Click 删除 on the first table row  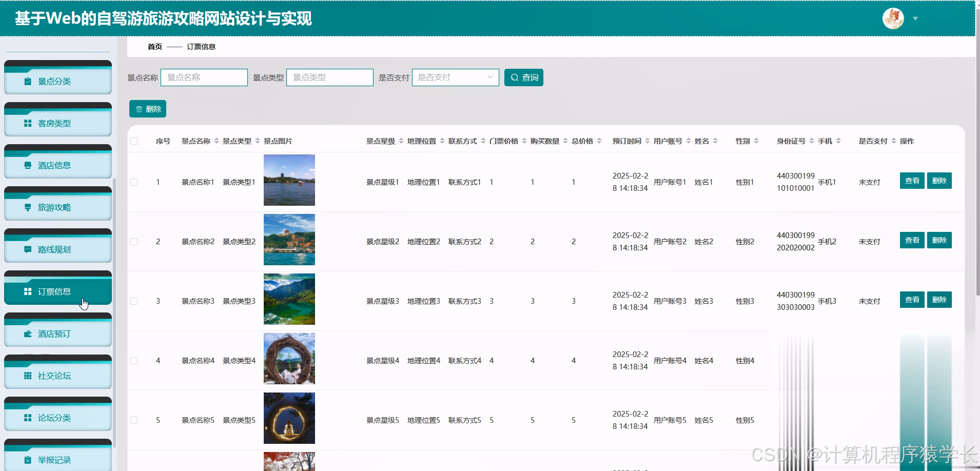(939, 180)
